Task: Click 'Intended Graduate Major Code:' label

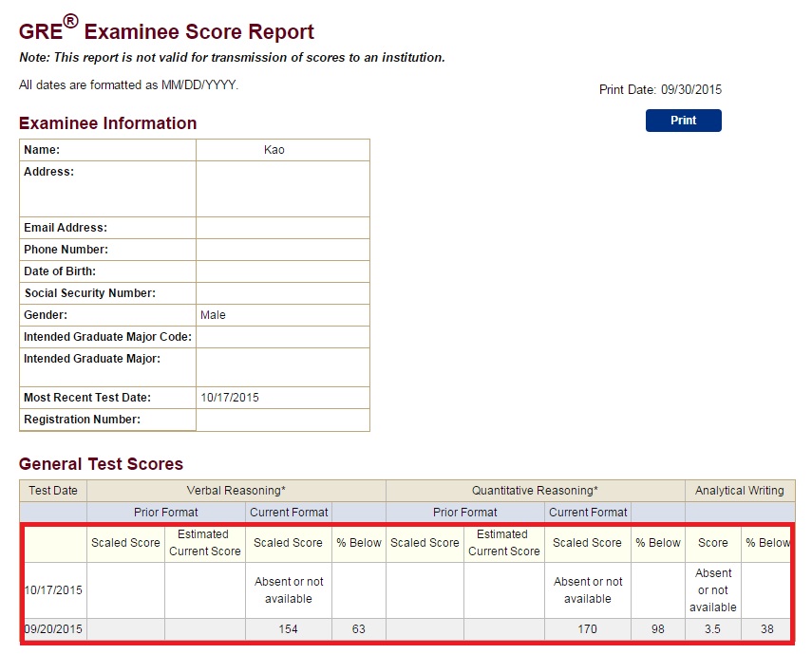Action: [107, 336]
